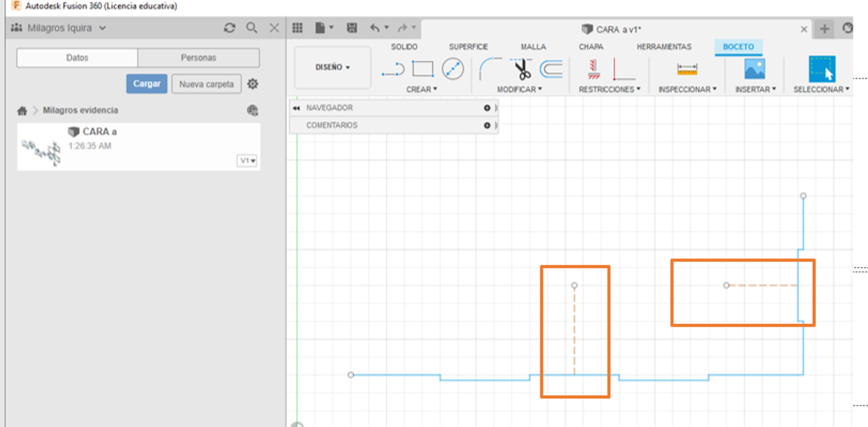Select the Personas tab
The width and height of the screenshot is (868, 427).
[x=199, y=57]
